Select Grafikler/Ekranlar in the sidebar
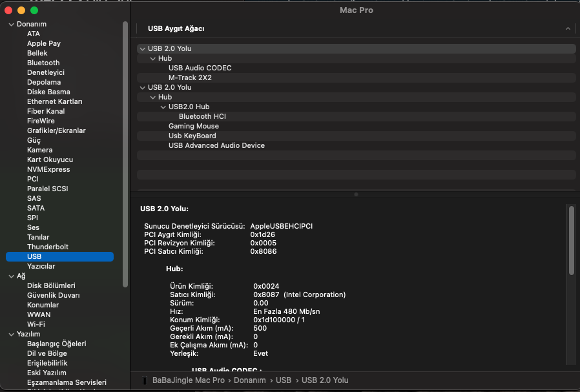This screenshot has width=580, height=392. coord(56,130)
